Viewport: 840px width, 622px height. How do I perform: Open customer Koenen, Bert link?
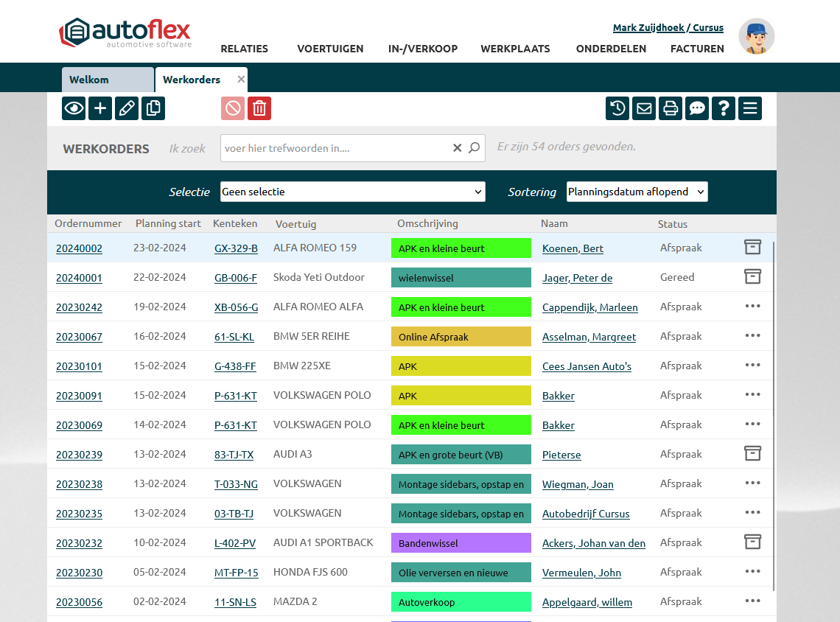pyautogui.click(x=573, y=248)
